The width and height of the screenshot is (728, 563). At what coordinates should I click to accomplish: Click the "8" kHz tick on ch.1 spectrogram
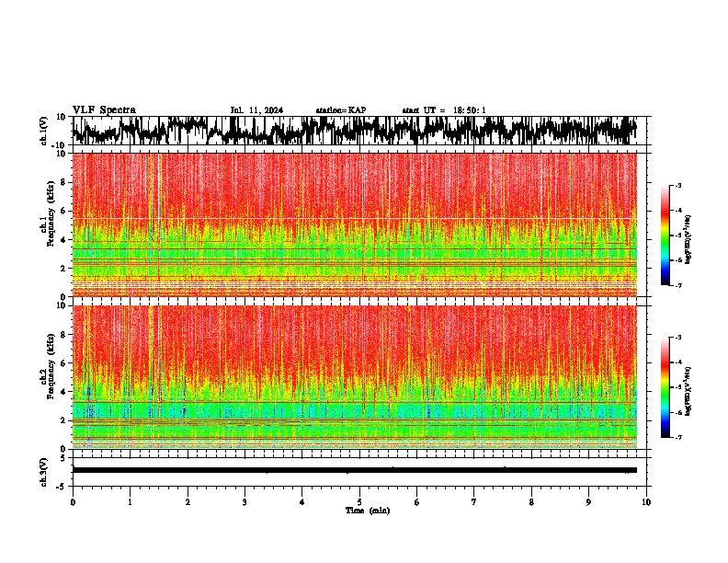(x=63, y=182)
